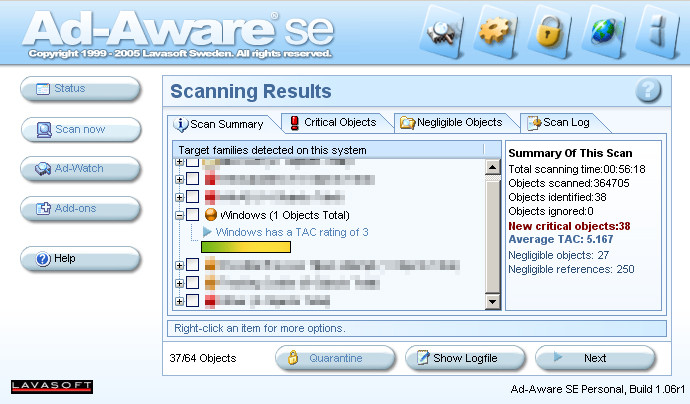Switch to the Negligible Objects tab
The height and width of the screenshot is (404, 690).
(x=455, y=122)
